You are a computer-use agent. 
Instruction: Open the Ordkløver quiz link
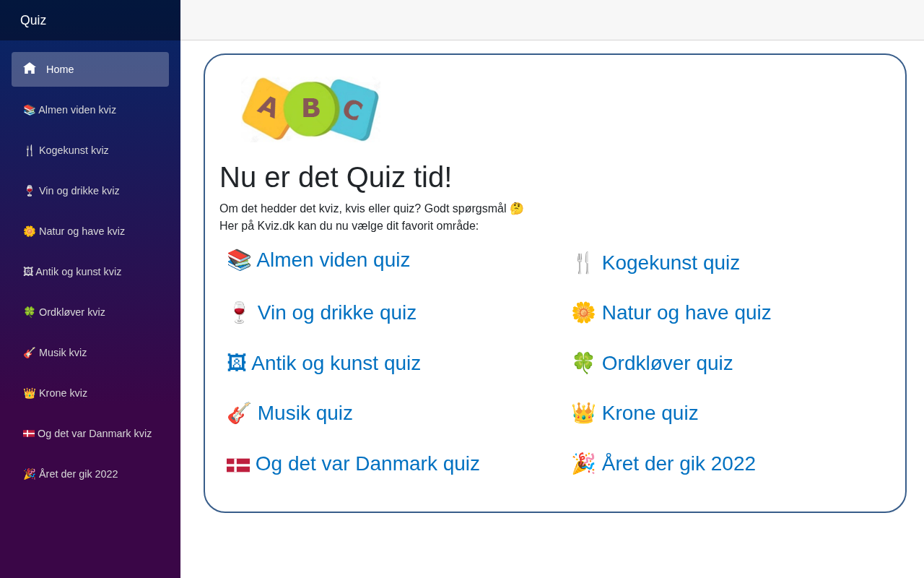tap(667, 363)
